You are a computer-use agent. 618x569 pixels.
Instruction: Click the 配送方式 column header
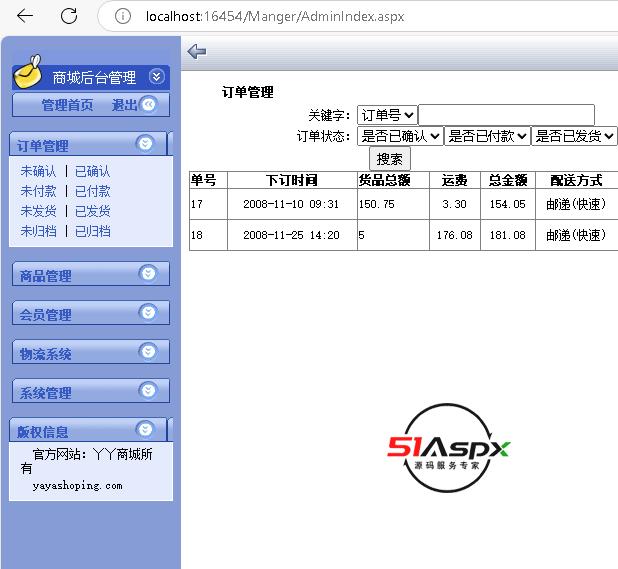tap(576, 180)
